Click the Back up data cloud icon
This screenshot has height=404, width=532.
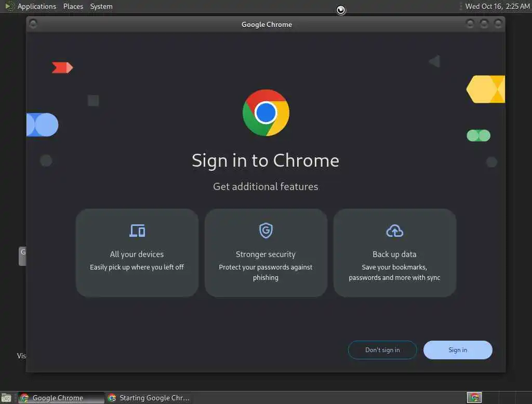point(395,231)
